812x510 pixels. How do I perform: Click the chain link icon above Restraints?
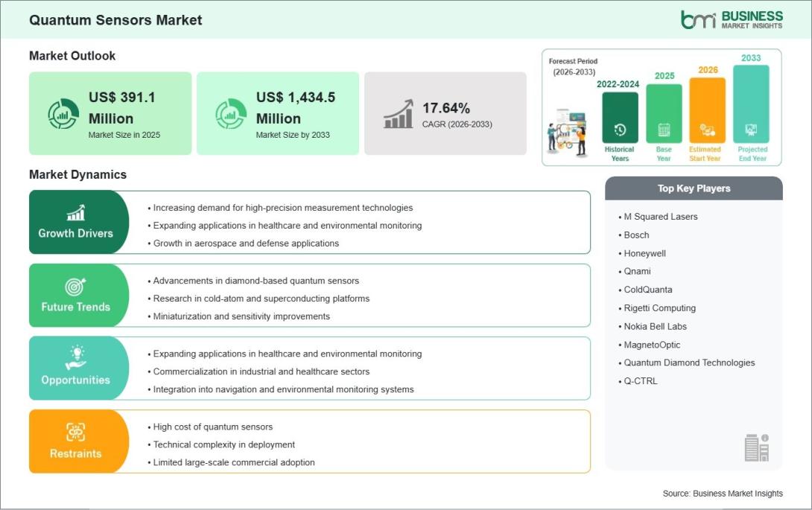point(75,432)
